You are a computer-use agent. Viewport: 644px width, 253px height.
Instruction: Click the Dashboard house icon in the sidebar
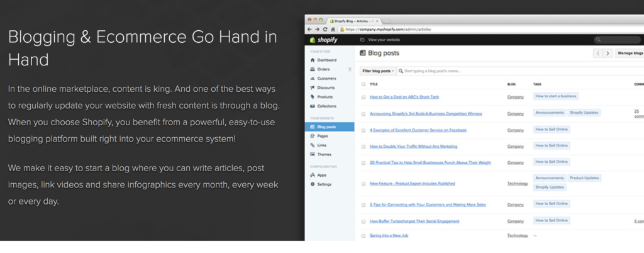[313, 60]
